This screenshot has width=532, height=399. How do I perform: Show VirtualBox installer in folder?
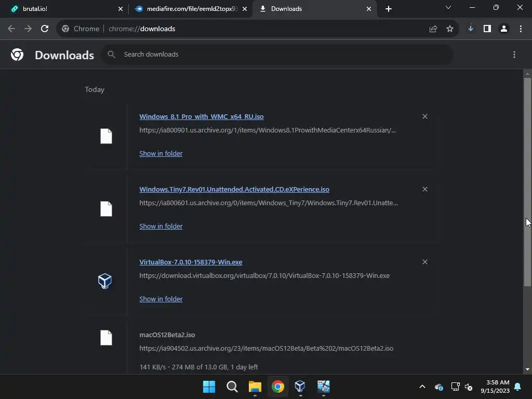[x=161, y=299]
